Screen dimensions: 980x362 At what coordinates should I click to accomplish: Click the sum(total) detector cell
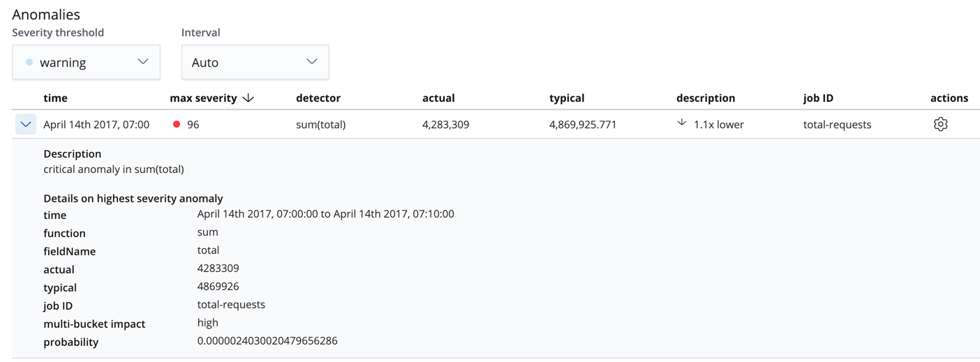(321, 125)
